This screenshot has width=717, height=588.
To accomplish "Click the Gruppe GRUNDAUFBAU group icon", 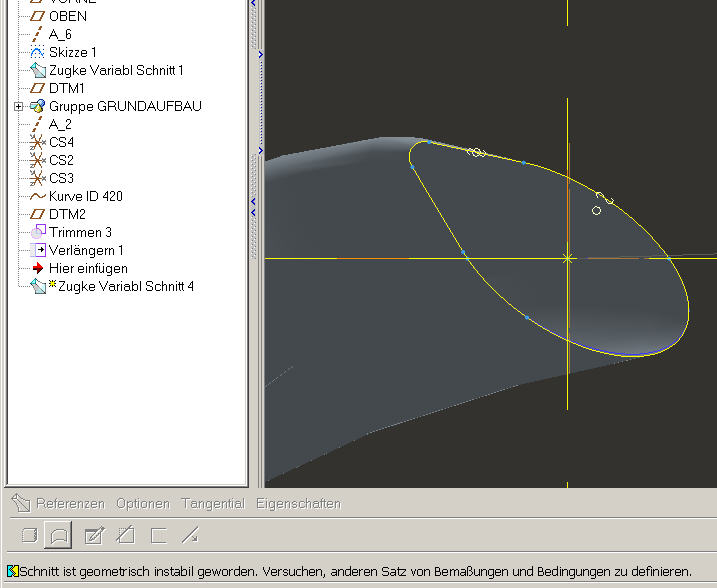I will (37, 106).
